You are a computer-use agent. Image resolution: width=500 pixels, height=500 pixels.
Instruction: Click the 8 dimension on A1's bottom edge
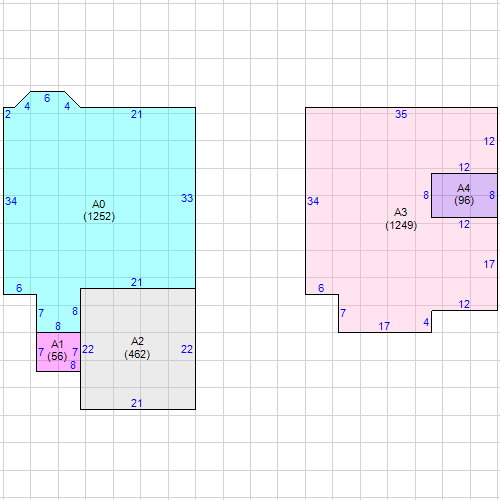[73, 365]
